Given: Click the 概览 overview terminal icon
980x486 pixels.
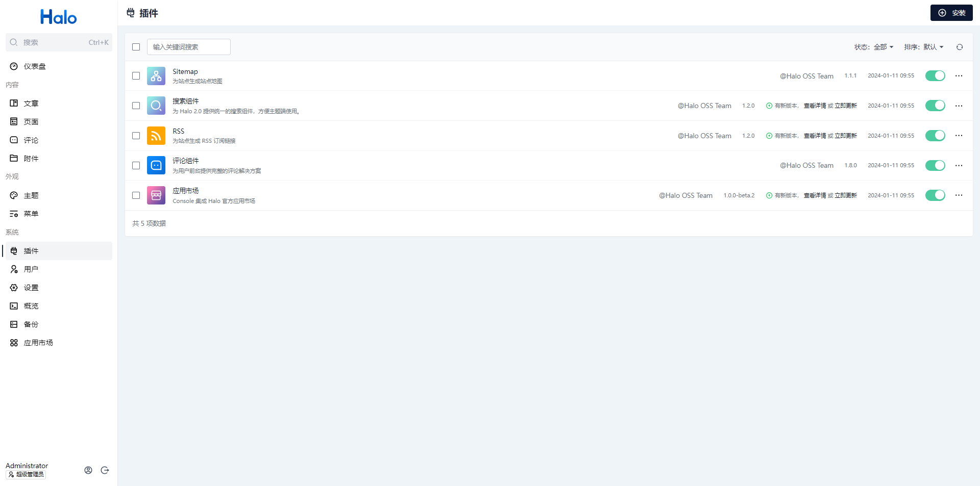Looking at the screenshot, I should (x=14, y=306).
